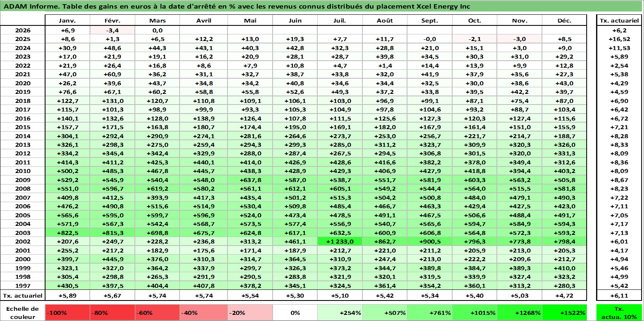Click the 2003 row label
This screenshot has width=644, height=321.
click(23, 233)
